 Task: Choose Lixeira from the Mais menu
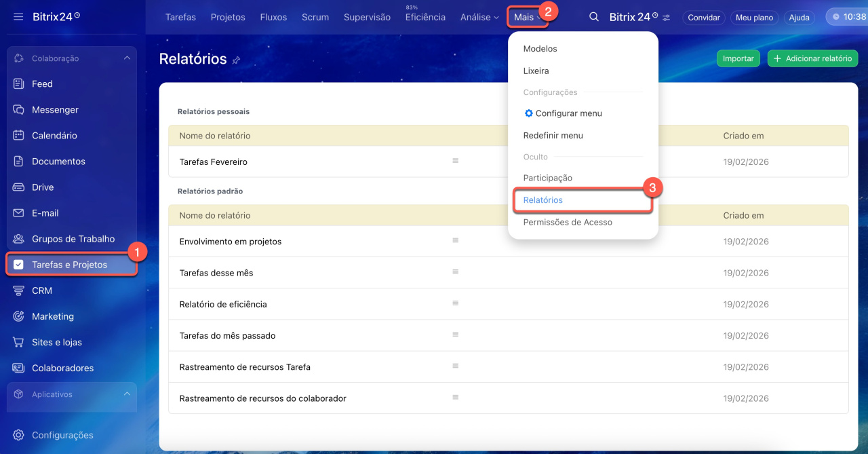pyautogui.click(x=536, y=71)
